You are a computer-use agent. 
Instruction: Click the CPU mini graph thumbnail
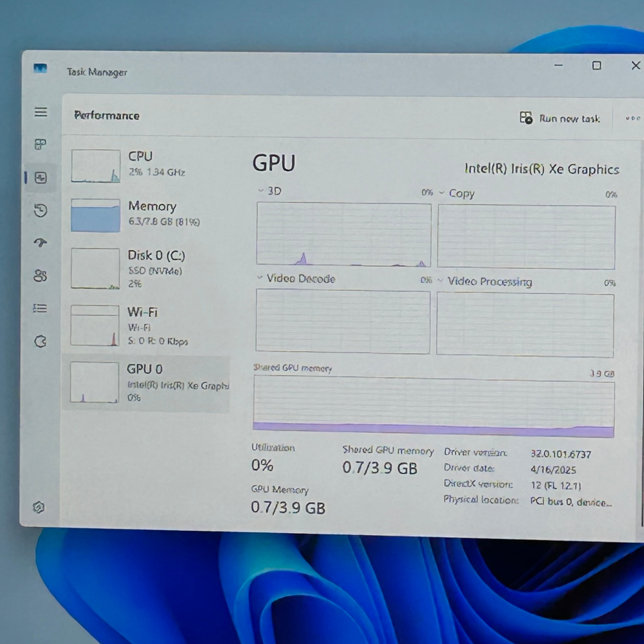pyautogui.click(x=96, y=166)
